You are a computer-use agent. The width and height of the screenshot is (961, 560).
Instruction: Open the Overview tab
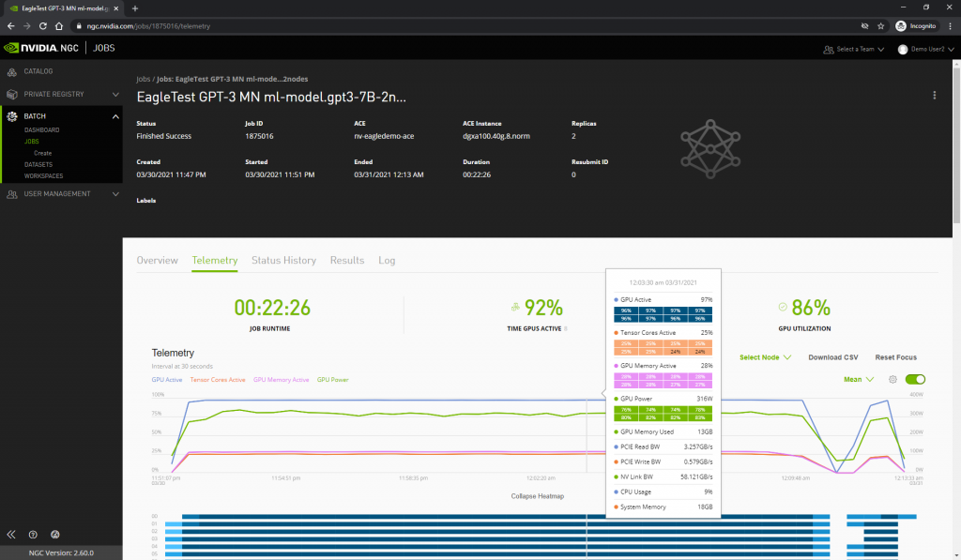(157, 260)
